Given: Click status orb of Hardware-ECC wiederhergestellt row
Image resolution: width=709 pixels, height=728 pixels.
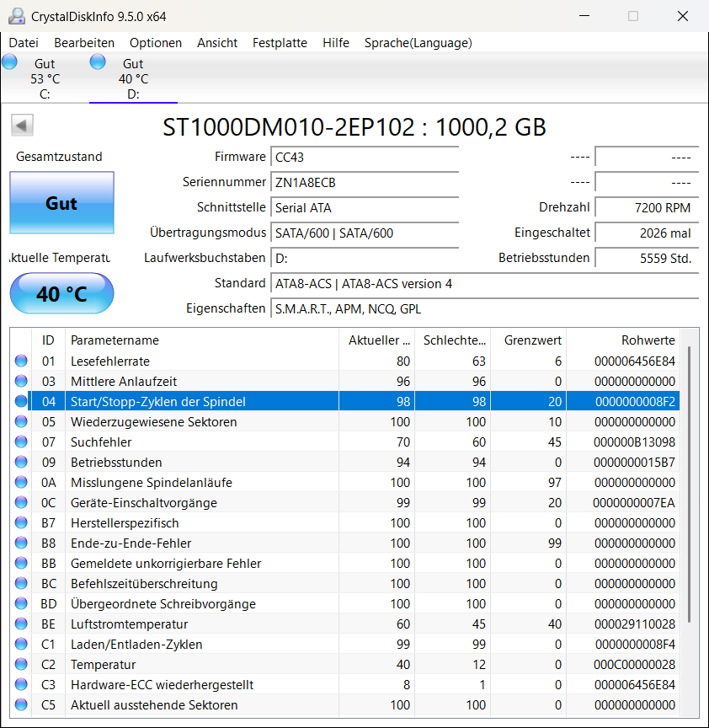Looking at the screenshot, I should point(21,684).
